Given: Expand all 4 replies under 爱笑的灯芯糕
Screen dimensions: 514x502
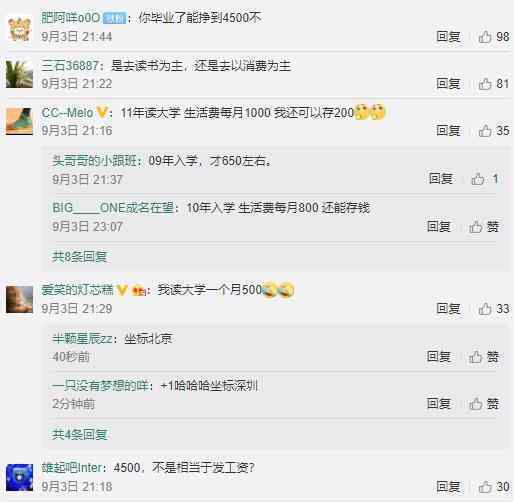Looking at the screenshot, I should click(79, 434).
